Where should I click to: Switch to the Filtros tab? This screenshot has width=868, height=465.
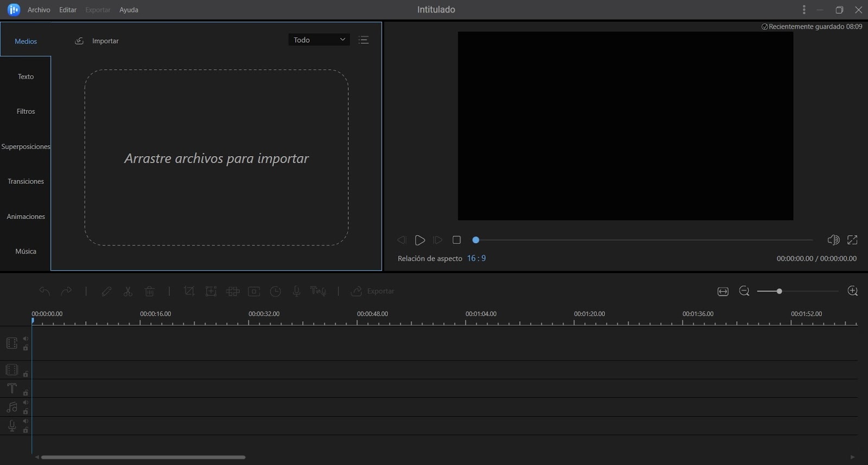tap(25, 111)
